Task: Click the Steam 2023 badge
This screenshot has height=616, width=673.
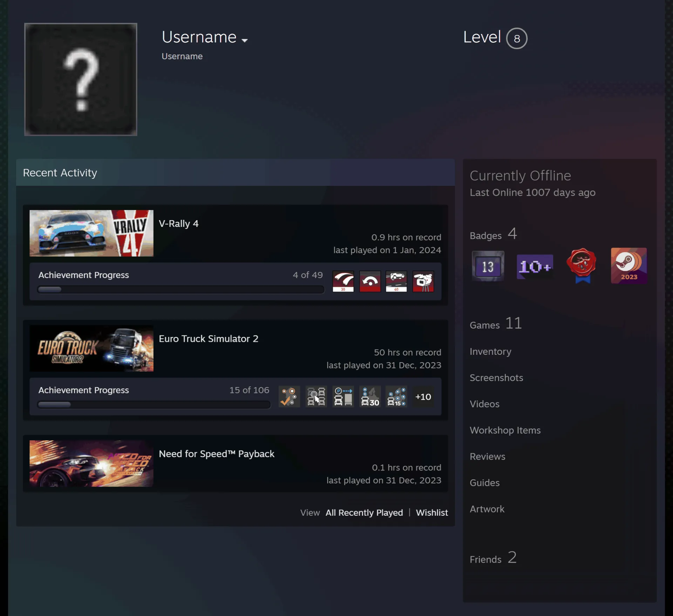Action: pyautogui.click(x=629, y=266)
